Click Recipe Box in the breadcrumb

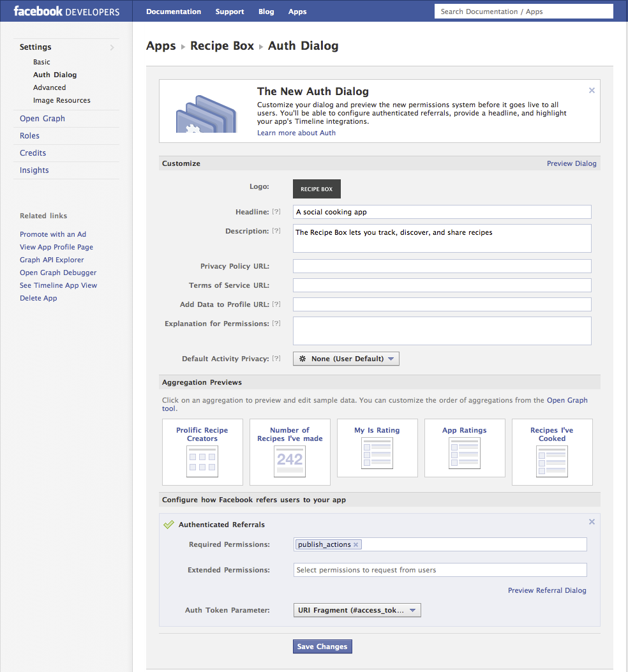(x=222, y=46)
